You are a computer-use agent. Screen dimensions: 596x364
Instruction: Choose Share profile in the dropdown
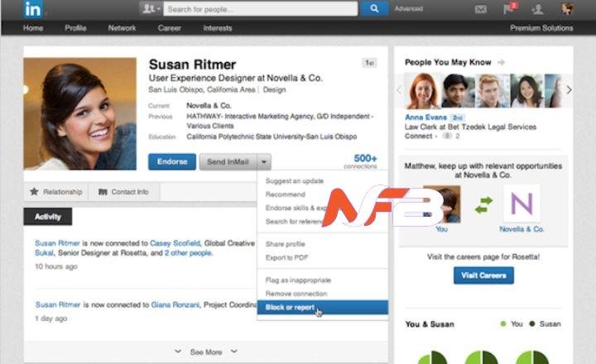point(286,244)
